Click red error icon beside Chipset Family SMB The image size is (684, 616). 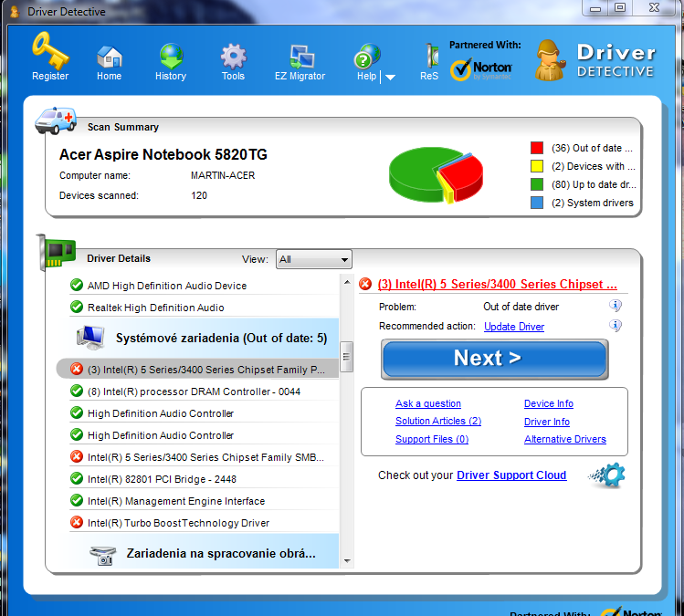77,456
